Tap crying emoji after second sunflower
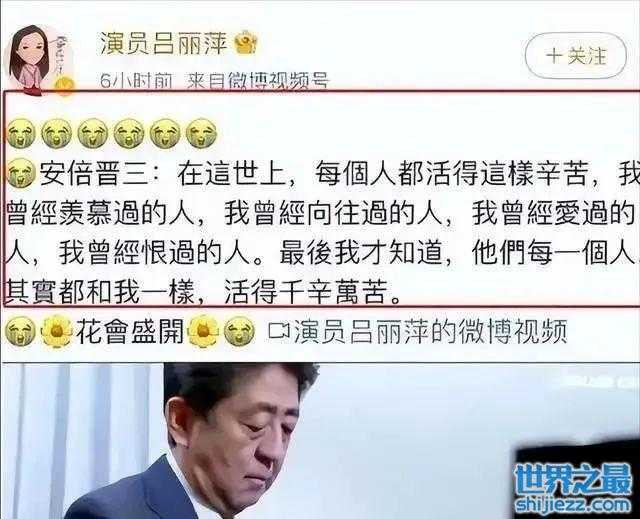Image resolution: width=640 pixels, height=519 pixels. [x=239, y=331]
